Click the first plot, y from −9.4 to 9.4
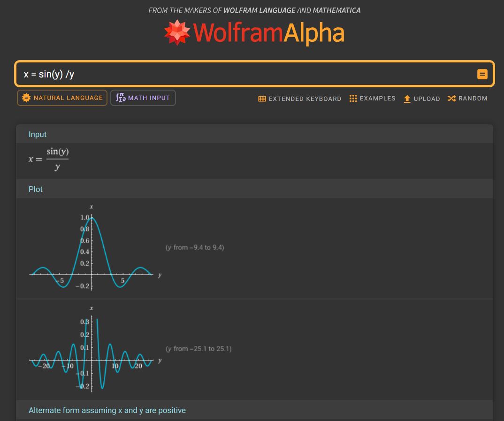The height and width of the screenshot is (421, 504). point(95,247)
